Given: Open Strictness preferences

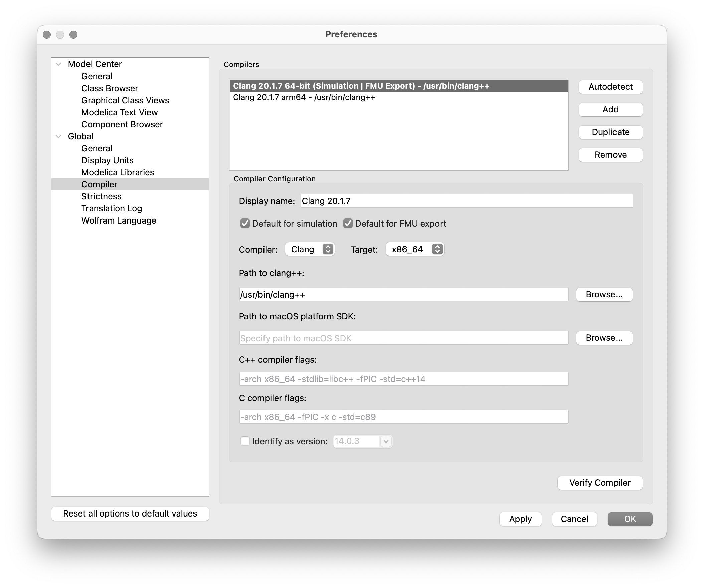Looking at the screenshot, I should click(x=101, y=196).
